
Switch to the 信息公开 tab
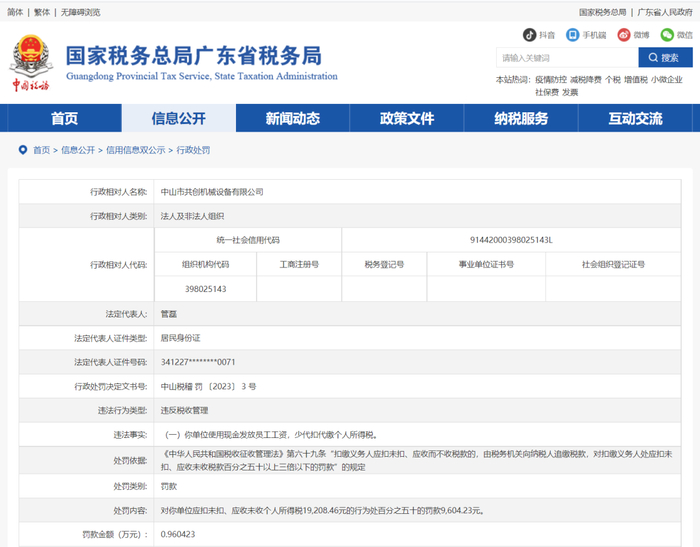179,118
